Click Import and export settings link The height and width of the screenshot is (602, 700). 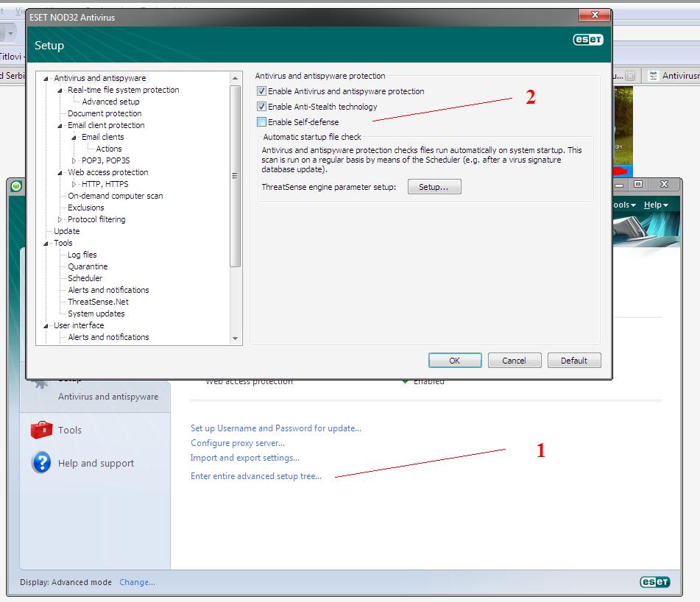pyautogui.click(x=244, y=458)
